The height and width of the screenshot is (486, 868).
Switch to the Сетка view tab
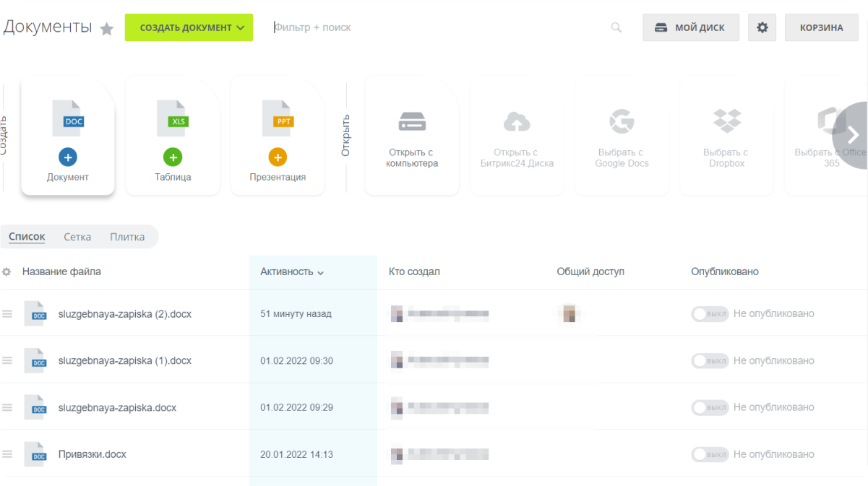tap(77, 237)
